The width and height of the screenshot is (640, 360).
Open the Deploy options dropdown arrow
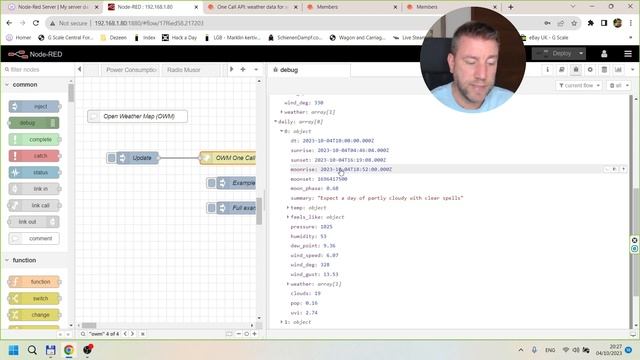click(x=581, y=53)
